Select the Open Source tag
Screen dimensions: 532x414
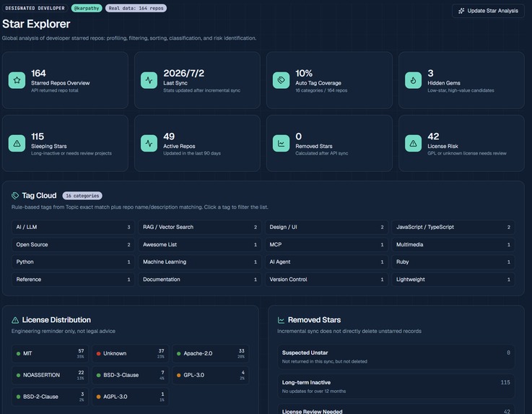[x=73, y=244]
